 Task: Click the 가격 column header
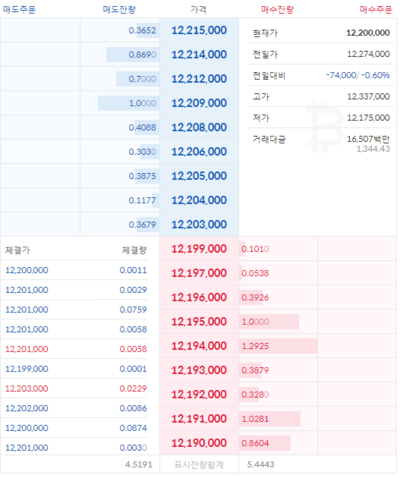(x=199, y=9)
